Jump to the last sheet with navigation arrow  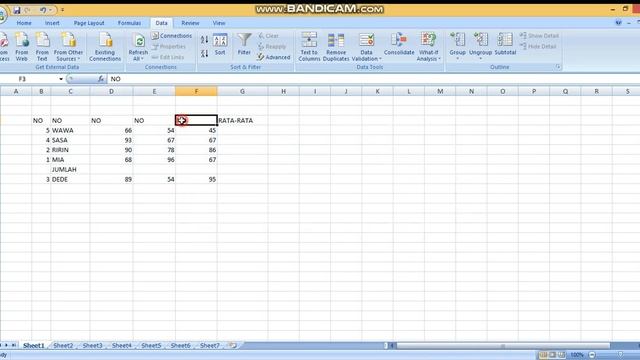pos(13,346)
